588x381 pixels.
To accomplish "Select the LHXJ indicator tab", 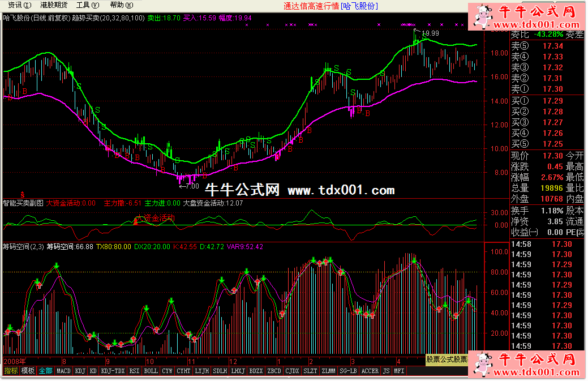I will point(238,371).
